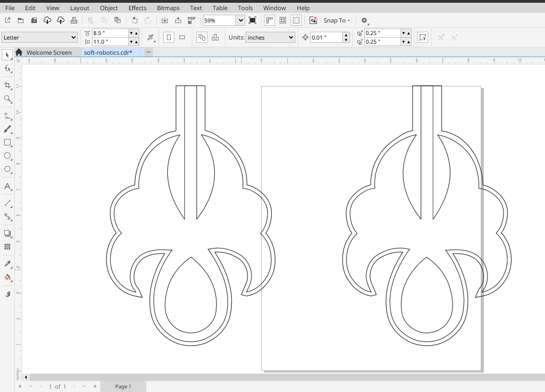Activate the Text tool
Viewport: 545px width, 392px height.
[7, 186]
